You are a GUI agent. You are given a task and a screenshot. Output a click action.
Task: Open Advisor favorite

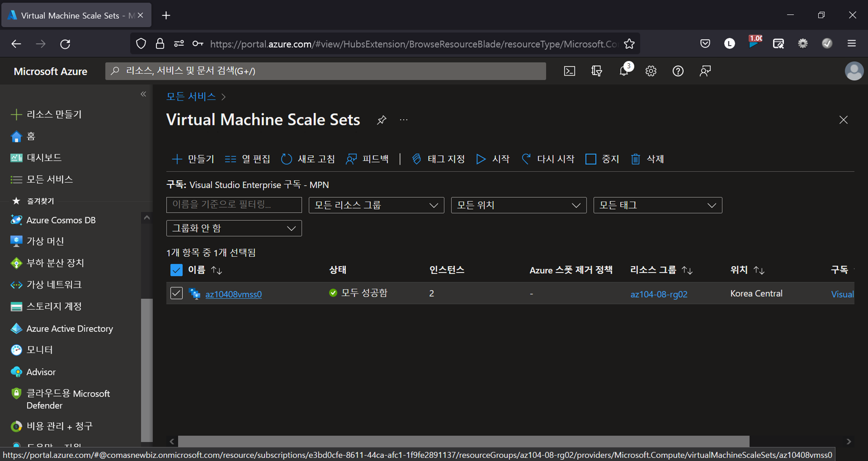33,372
